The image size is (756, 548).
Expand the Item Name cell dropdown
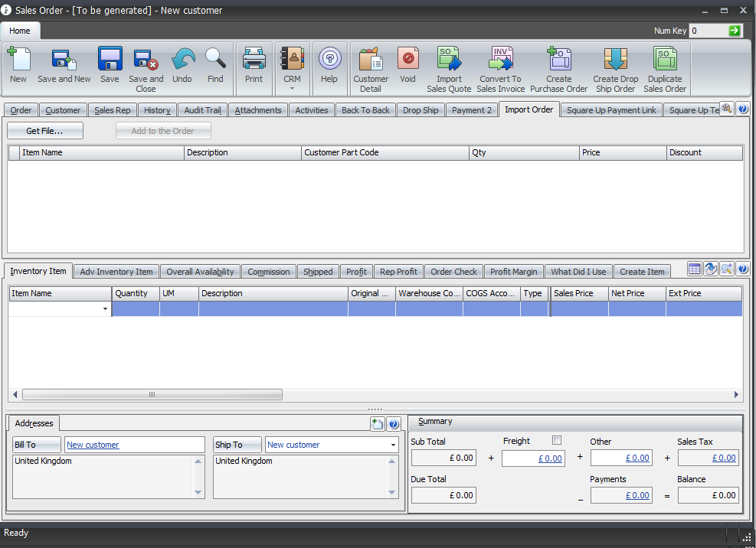(105, 309)
